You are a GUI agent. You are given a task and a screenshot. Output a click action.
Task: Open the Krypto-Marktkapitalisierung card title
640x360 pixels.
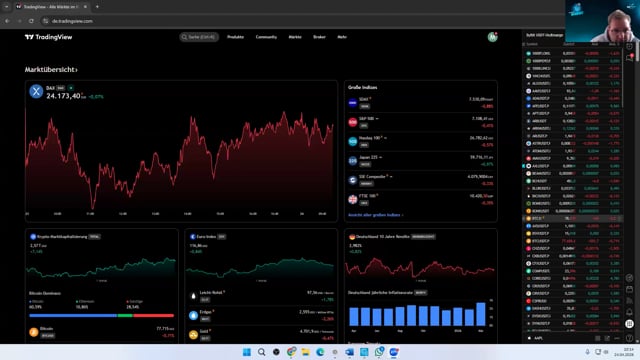(x=62, y=236)
